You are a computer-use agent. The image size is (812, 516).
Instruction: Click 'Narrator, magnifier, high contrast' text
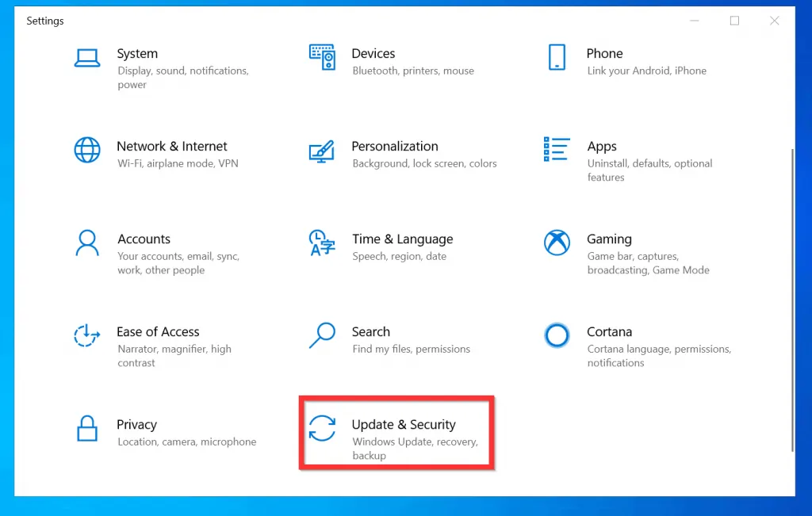pos(174,356)
